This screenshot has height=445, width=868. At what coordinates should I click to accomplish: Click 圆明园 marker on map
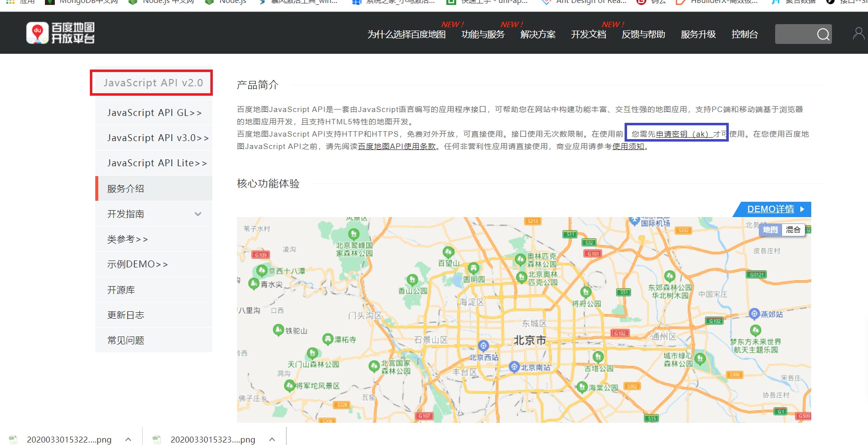tap(473, 269)
